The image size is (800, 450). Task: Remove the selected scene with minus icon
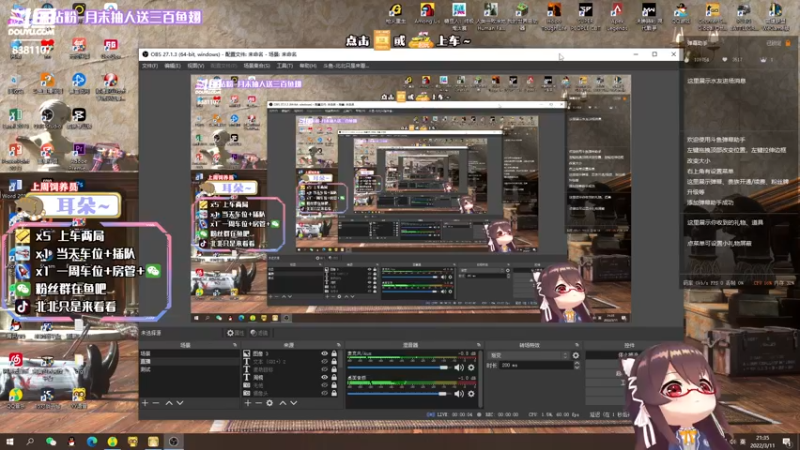tap(156, 403)
